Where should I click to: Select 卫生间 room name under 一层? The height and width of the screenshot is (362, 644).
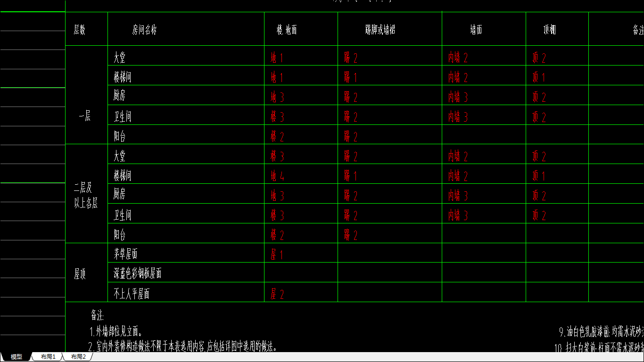(123, 117)
